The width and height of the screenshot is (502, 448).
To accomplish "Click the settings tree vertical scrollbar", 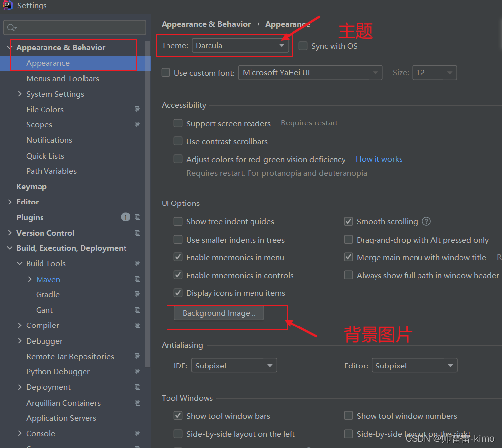I will point(148,204).
